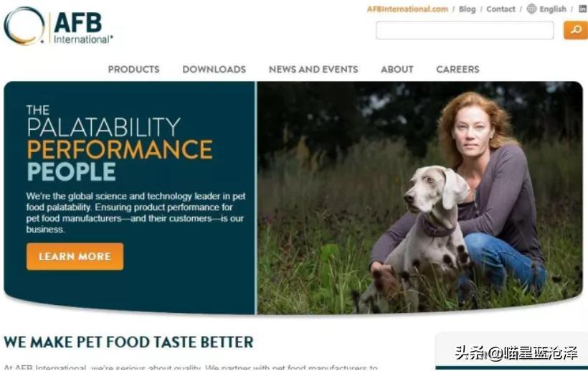Screen dimensions: 588x371
Task: Visit the AFBInternational.com link
Action: [407, 9]
